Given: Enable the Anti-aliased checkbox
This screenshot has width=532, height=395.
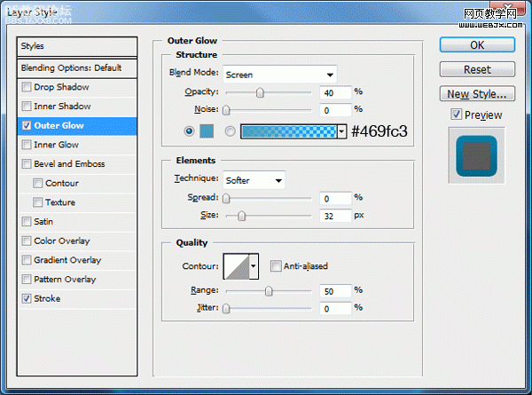Looking at the screenshot, I should (276, 266).
